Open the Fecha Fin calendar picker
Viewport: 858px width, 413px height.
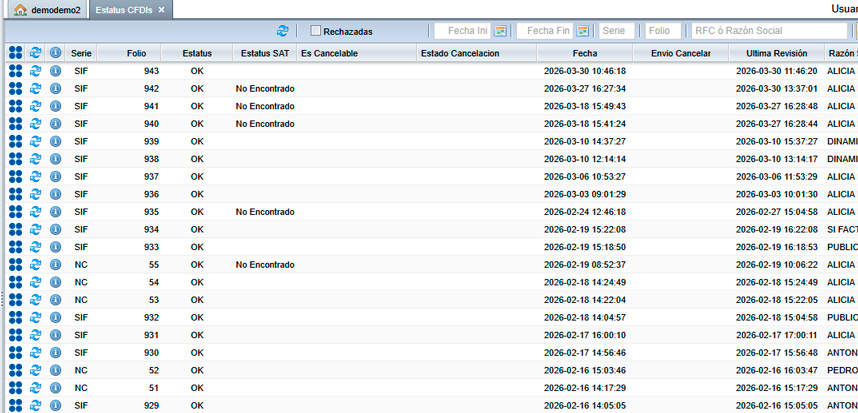coord(582,31)
